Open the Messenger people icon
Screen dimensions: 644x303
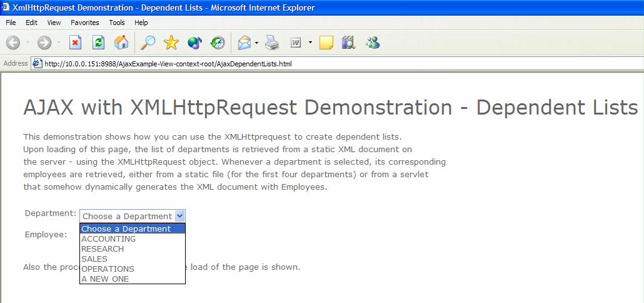[x=373, y=43]
